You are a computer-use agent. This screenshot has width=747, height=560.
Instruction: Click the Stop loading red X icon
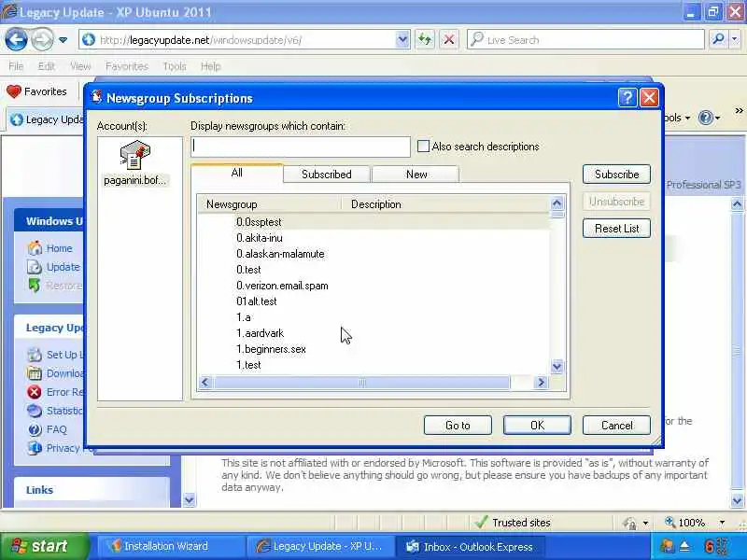pos(449,40)
